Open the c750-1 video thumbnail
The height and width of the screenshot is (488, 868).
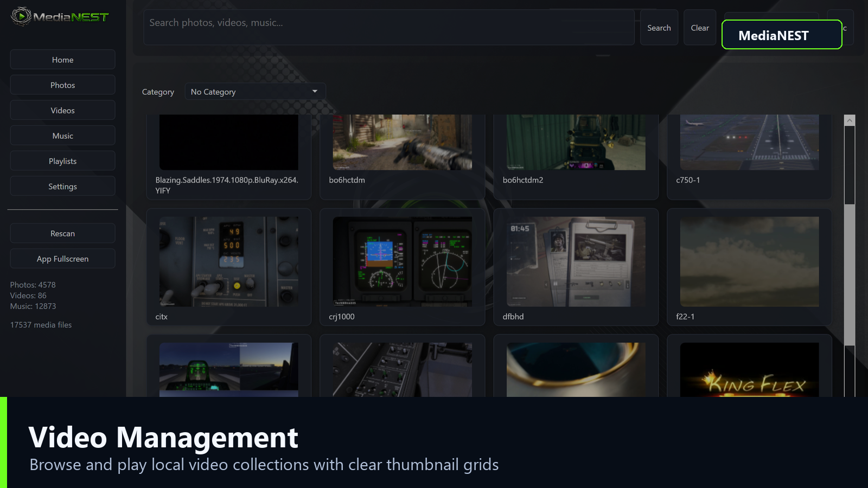point(749,142)
